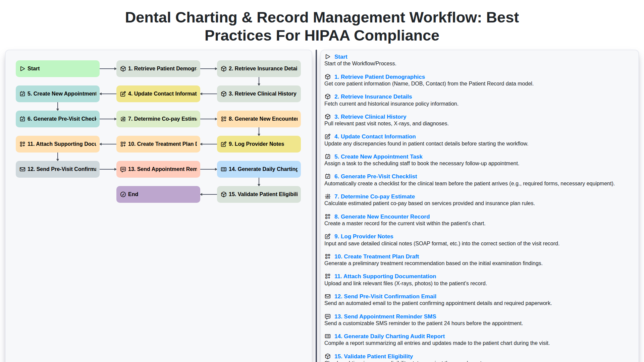Screen dimensions: 644x362
Task: Click the envelope icon in Send Pre-Visit Confirmation node
Action: click(22, 169)
